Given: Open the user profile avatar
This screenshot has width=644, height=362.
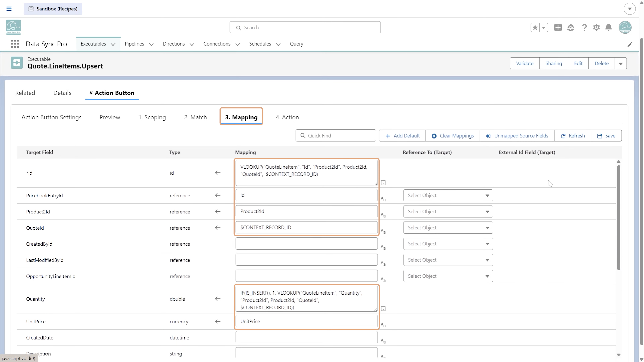Looking at the screenshot, I should tap(625, 27).
